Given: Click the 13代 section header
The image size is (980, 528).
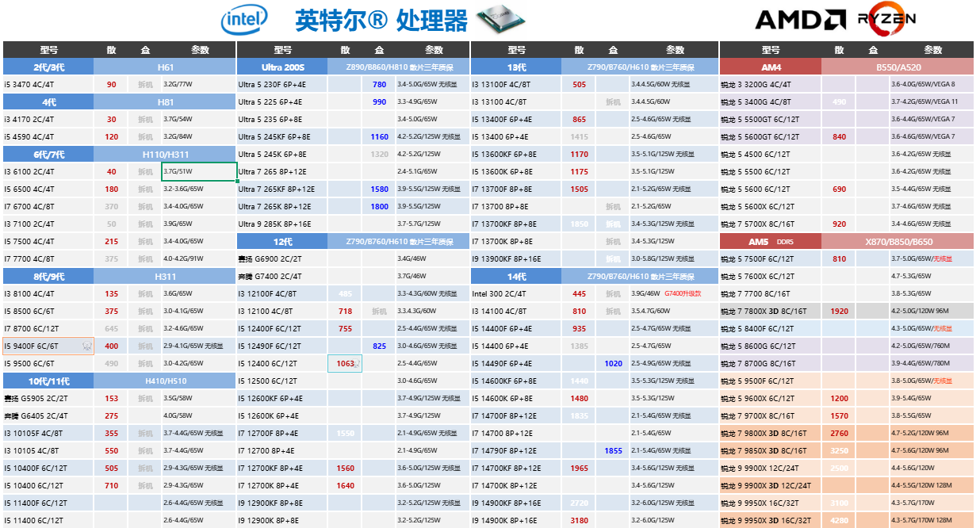Looking at the screenshot, I should pyautogui.click(x=516, y=67).
